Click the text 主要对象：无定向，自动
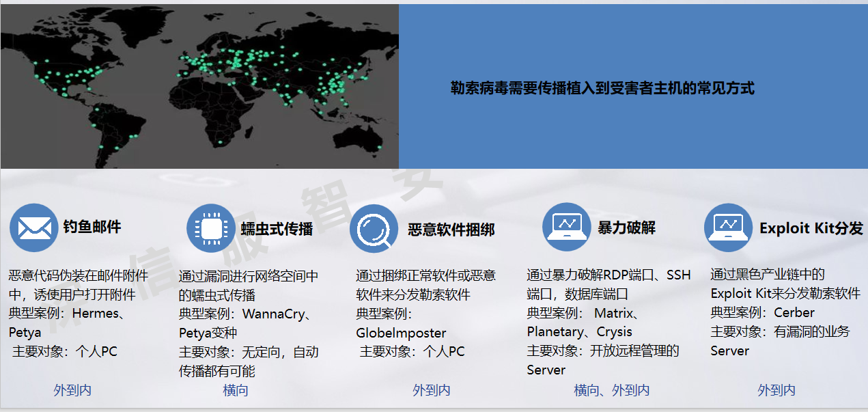868x412 pixels. (x=249, y=353)
